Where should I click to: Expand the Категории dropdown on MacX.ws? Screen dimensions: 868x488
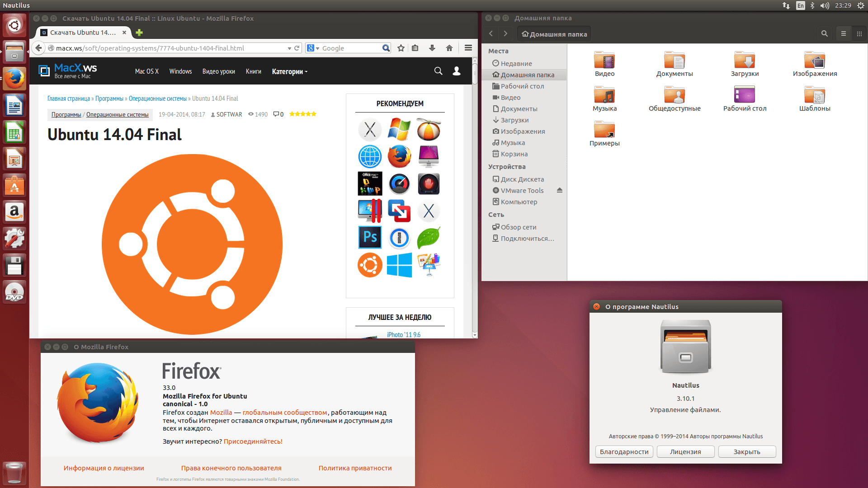tap(289, 71)
